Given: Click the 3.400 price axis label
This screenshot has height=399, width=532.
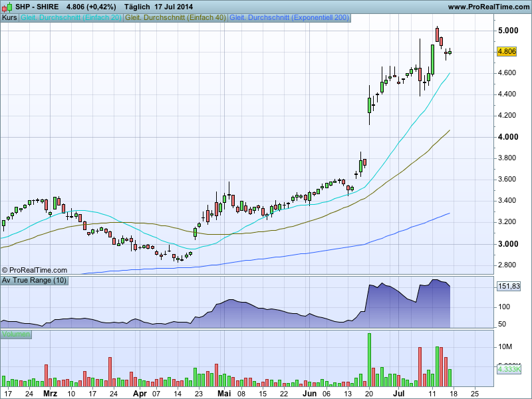Looking at the screenshot, I should click(x=507, y=201).
